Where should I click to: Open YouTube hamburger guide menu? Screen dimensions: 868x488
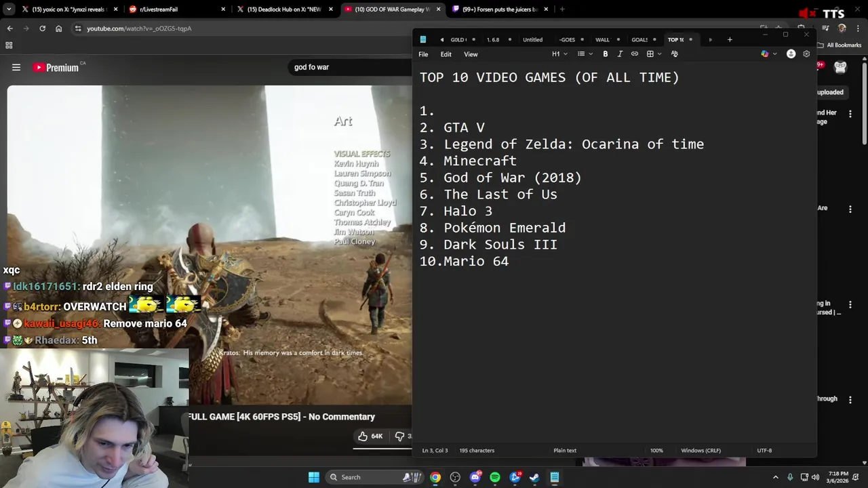tap(16, 67)
